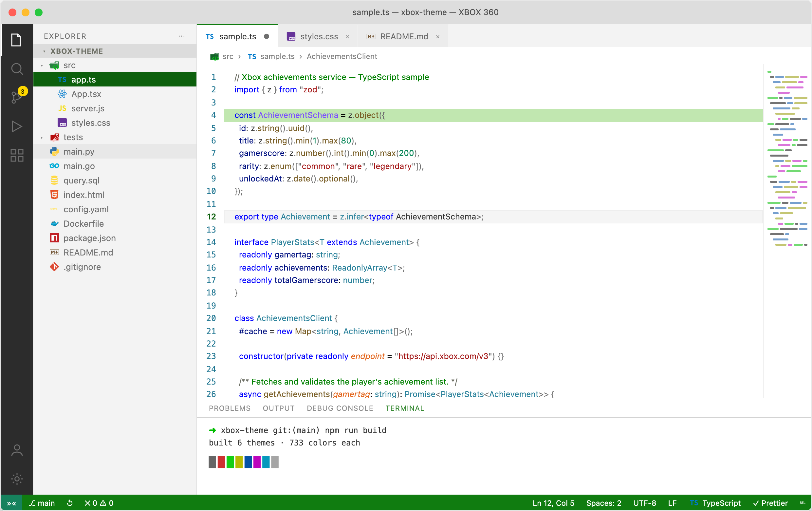Click line number 12 in the gutter
812x511 pixels.
[x=211, y=217]
